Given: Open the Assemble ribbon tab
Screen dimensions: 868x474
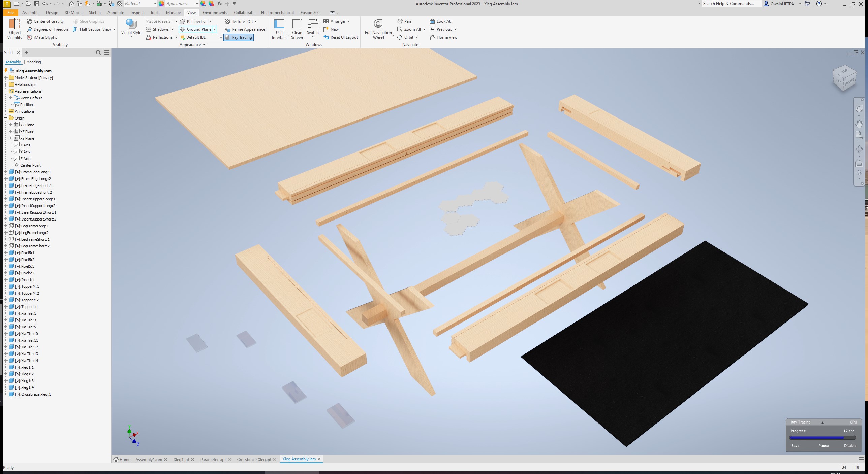Looking at the screenshot, I should tap(31, 13).
